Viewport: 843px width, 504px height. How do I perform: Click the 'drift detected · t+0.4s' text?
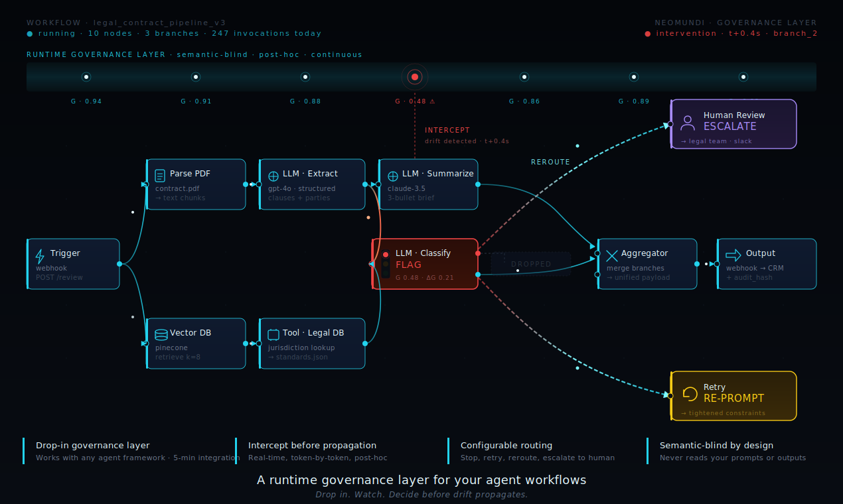[x=467, y=141]
